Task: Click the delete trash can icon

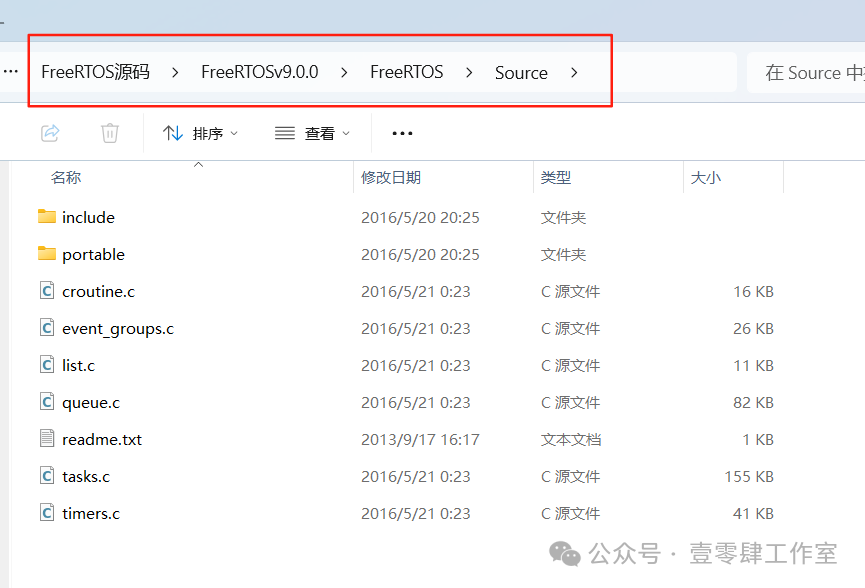Action: coord(110,133)
